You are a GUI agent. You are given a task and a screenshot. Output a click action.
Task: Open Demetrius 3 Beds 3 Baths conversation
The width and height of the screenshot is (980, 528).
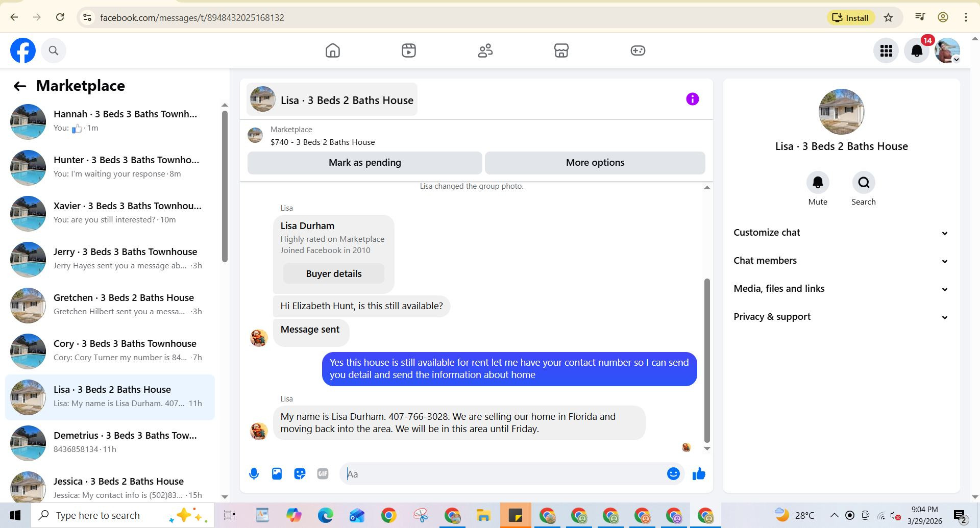[x=110, y=443]
